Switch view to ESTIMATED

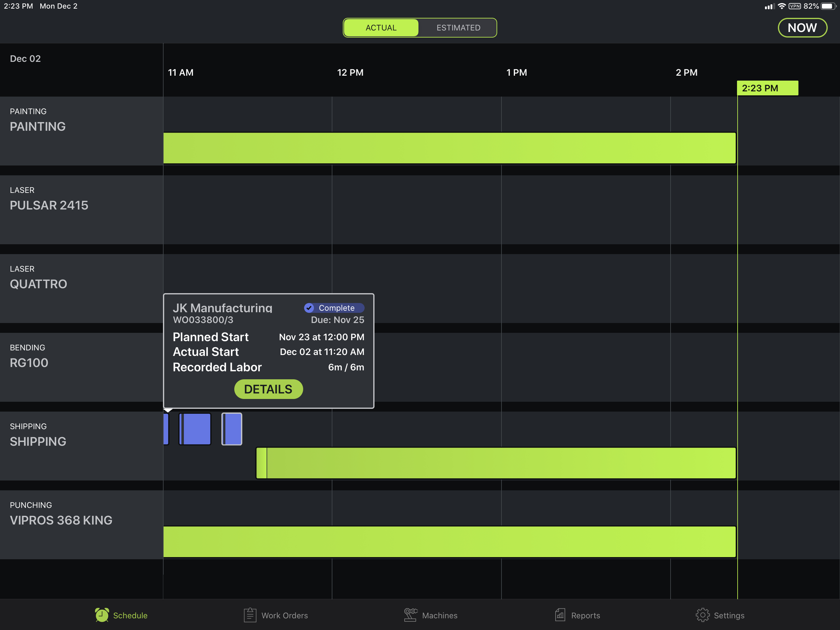tap(458, 28)
